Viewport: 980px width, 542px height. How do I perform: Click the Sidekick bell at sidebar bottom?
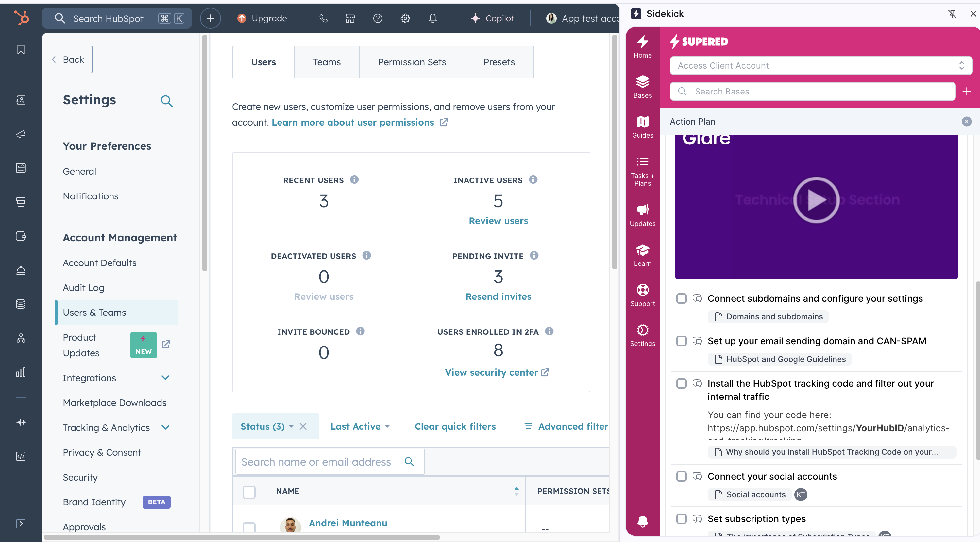pos(643,521)
